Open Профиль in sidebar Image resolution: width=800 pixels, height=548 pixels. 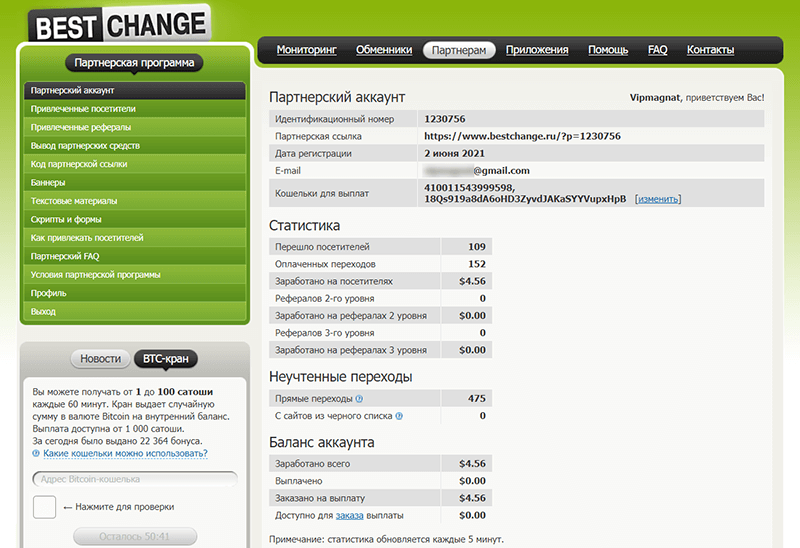pyautogui.click(x=135, y=293)
